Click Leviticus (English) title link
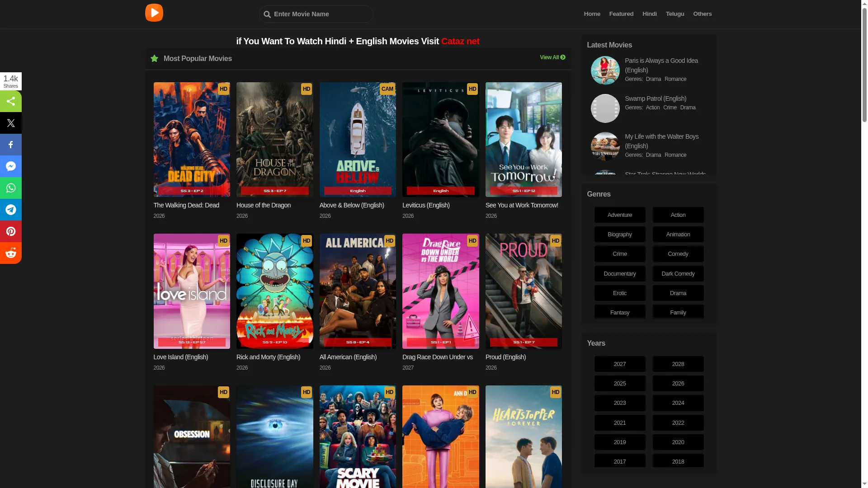This screenshot has width=868, height=488. click(x=426, y=205)
